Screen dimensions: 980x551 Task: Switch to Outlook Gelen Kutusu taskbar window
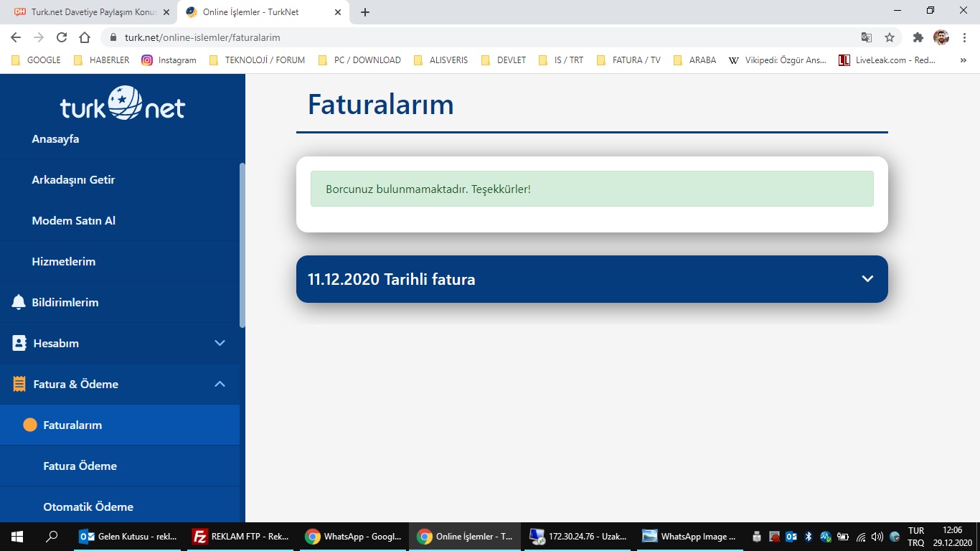pyautogui.click(x=129, y=537)
